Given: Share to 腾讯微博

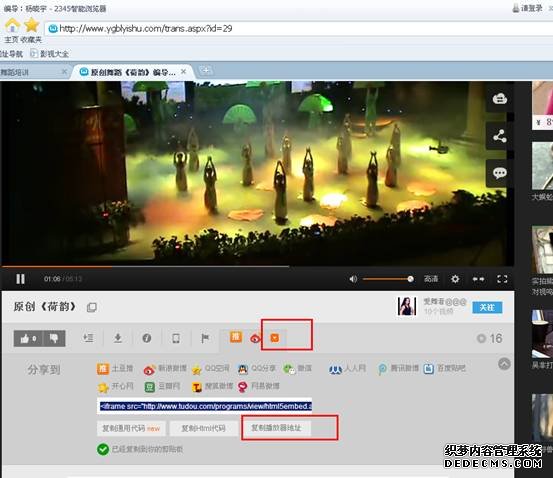Looking at the screenshot, I should (398, 369).
